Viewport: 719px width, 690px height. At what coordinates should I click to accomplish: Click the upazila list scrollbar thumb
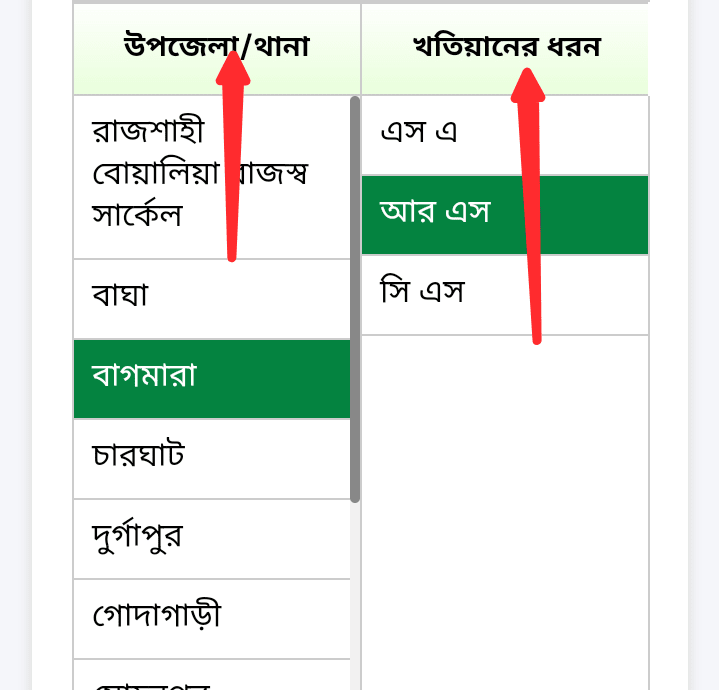click(x=355, y=300)
